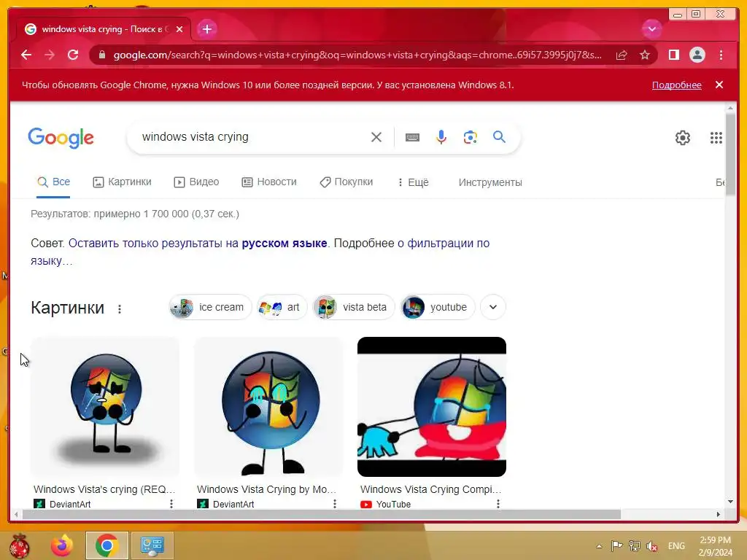747x560 pixels.
Task: Switch to the Видео tab
Action: (196, 182)
